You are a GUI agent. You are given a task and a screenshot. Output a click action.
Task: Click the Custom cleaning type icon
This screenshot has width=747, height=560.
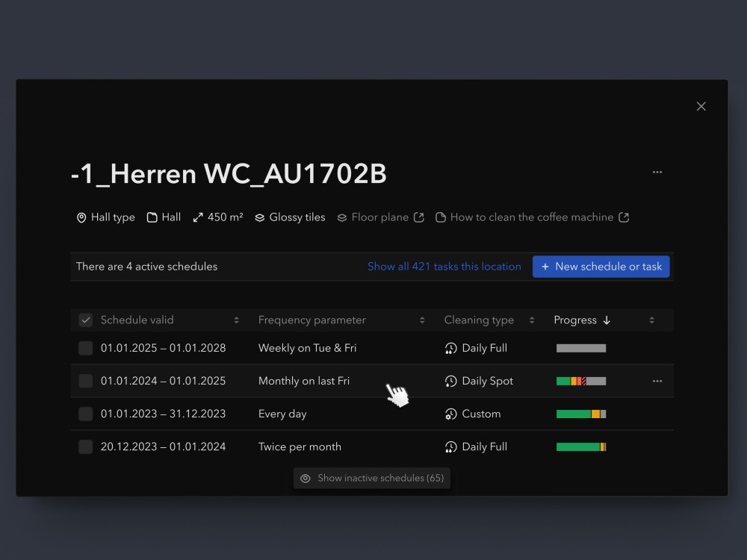450,414
